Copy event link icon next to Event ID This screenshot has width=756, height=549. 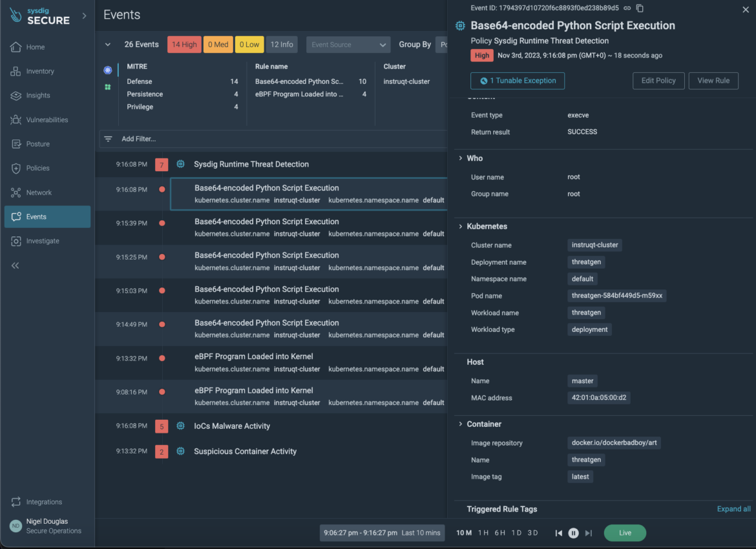[627, 8]
